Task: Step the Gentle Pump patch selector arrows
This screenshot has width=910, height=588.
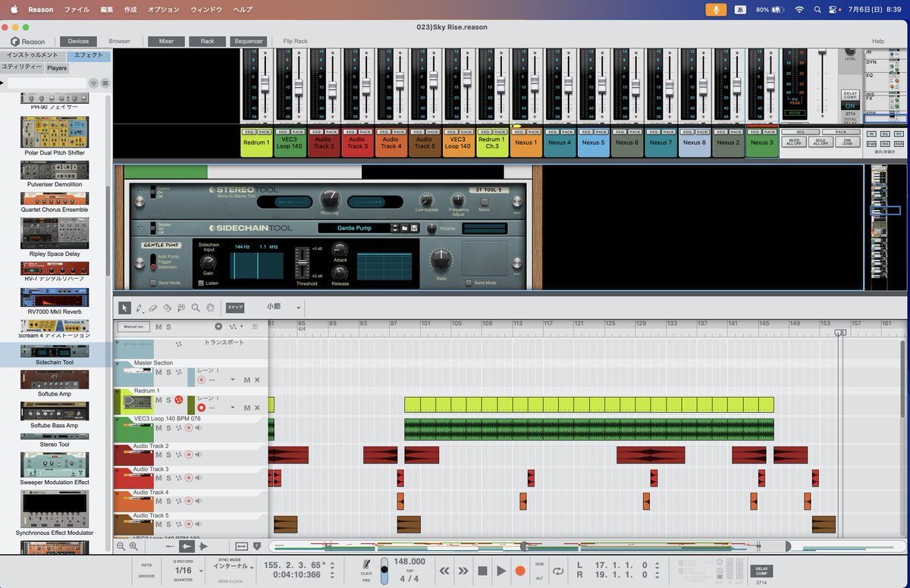Action: (x=394, y=227)
